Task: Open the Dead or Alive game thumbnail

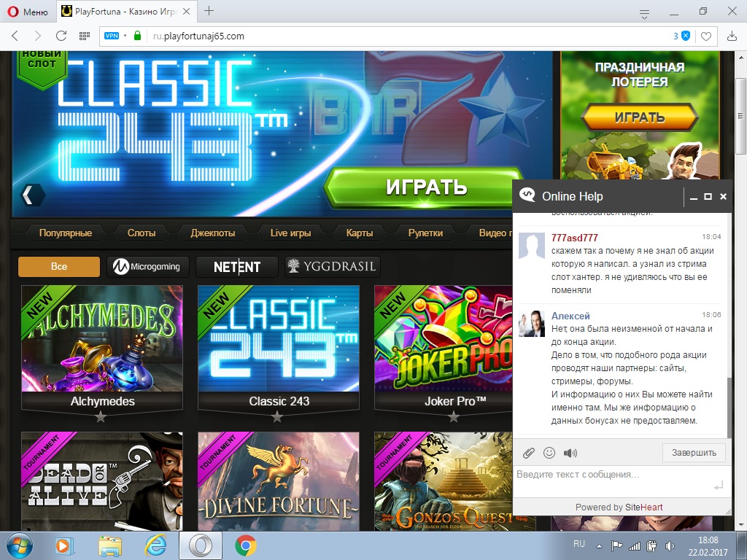Action: [x=102, y=481]
